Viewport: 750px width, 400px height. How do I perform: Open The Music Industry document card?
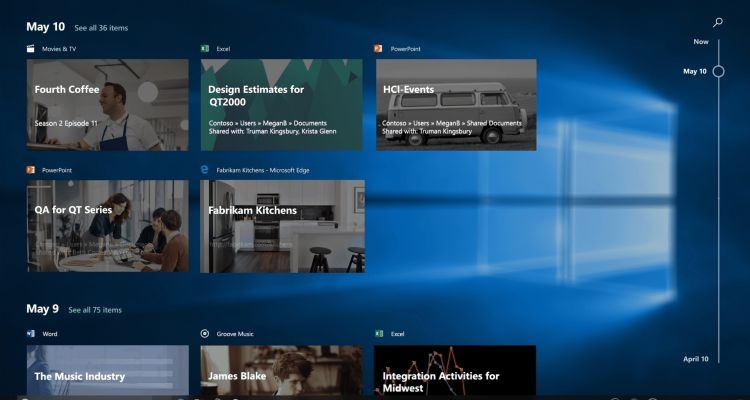[x=108, y=370]
